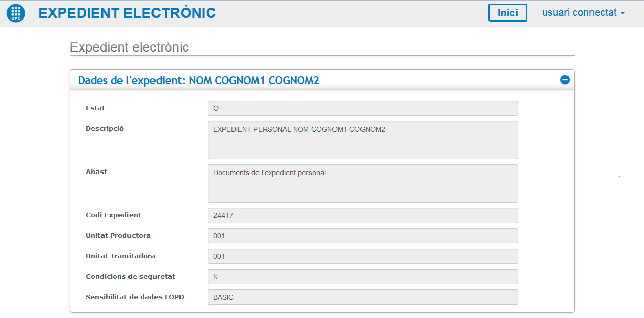The width and height of the screenshot is (644, 318).
Task: Click the Codi Expedient label
Action: [x=113, y=215]
